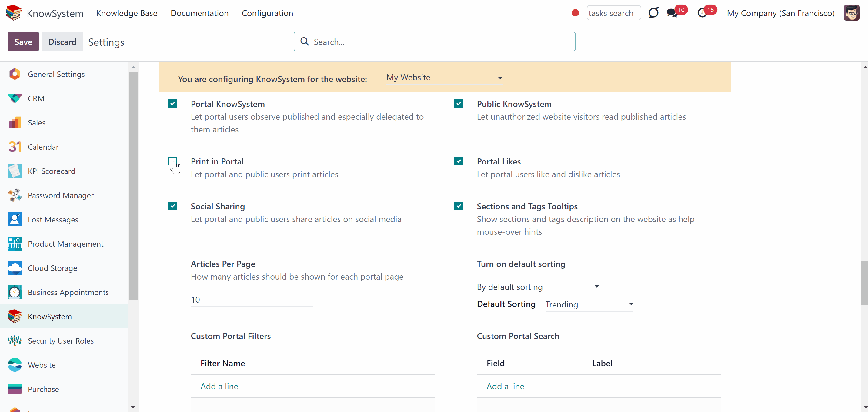The height and width of the screenshot is (412, 868).
Task: Click the red recording dot icon
Action: tap(575, 13)
